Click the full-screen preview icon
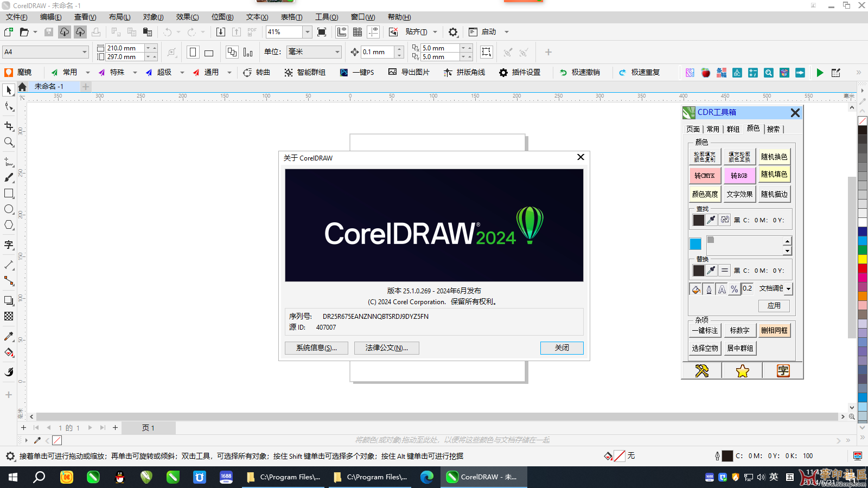The image size is (868, 488). [322, 32]
